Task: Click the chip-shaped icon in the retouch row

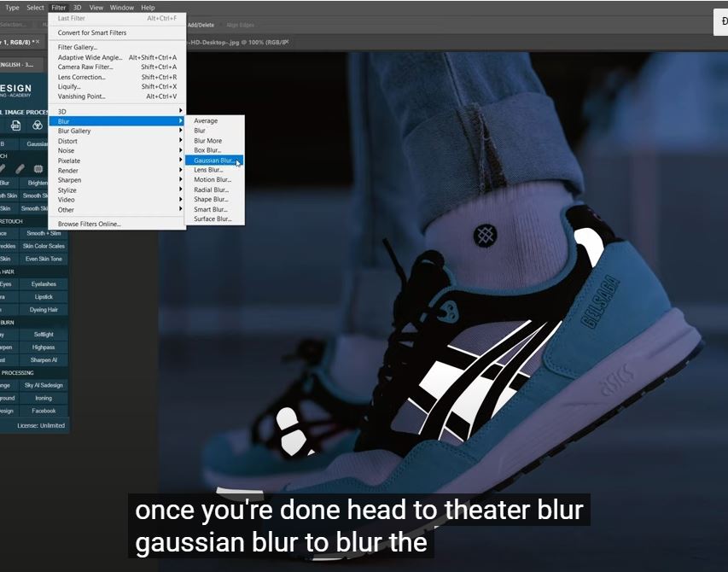Action: point(38,169)
